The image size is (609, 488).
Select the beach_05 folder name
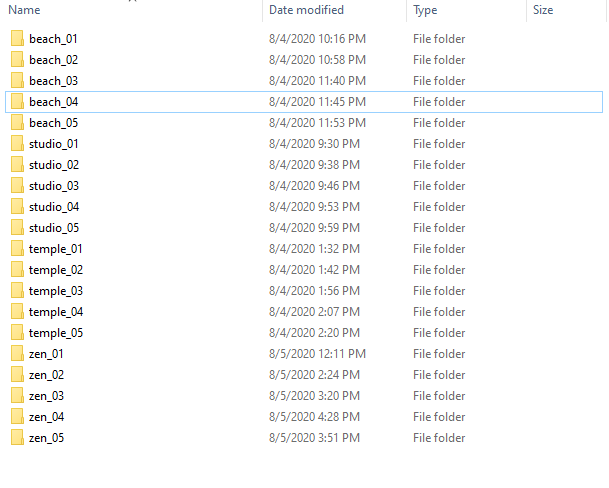pos(54,123)
